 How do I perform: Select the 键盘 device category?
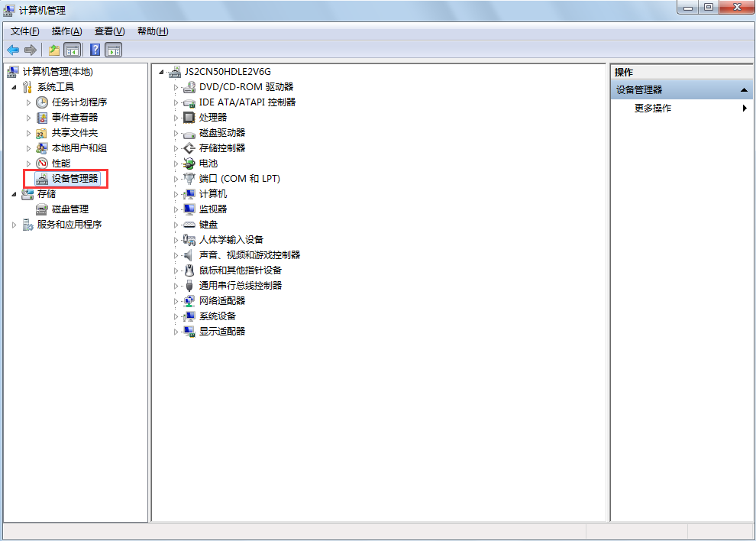tap(208, 225)
